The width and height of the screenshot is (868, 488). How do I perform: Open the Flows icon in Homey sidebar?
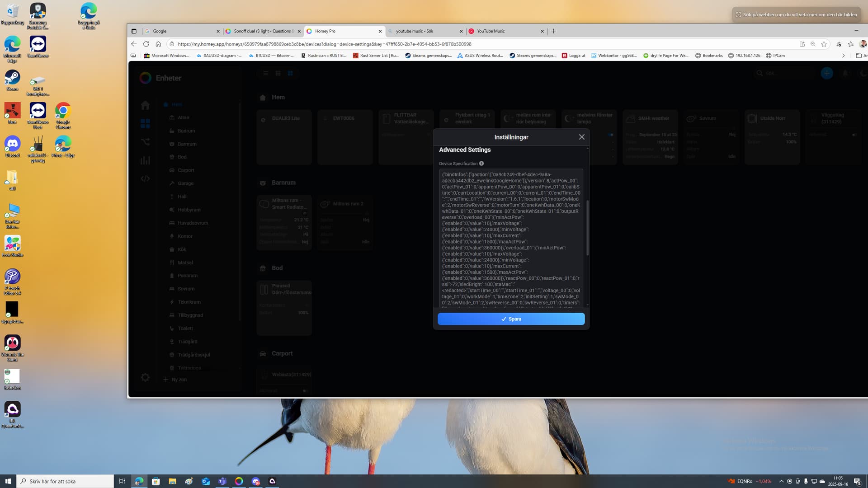click(x=145, y=142)
